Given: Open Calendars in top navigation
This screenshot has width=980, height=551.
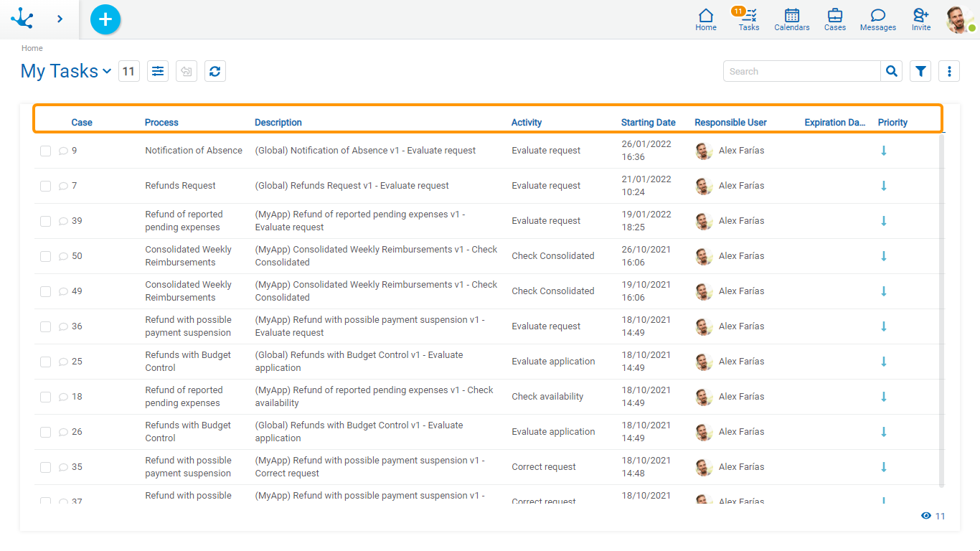Looking at the screenshot, I should (x=792, y=19).
